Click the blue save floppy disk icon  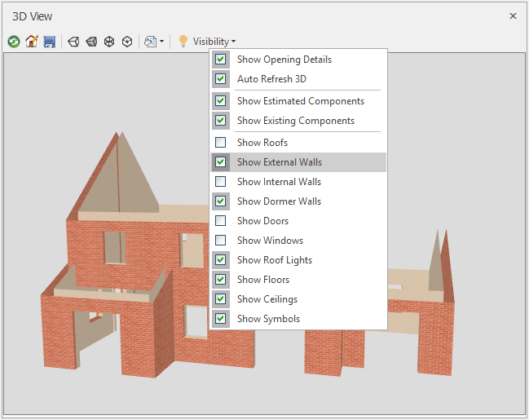[x=49, y=42]
